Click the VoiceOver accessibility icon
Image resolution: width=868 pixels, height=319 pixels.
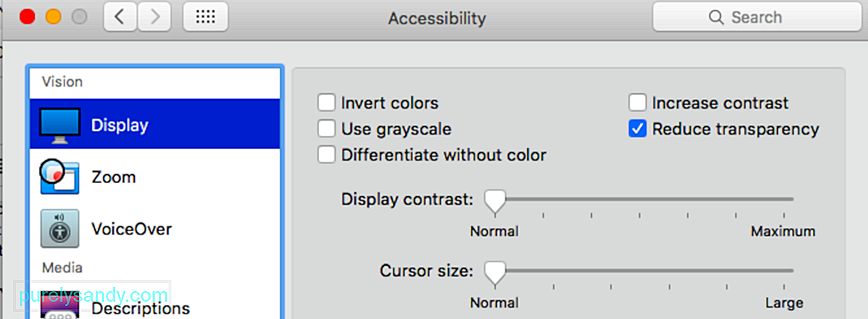point(59,229)
